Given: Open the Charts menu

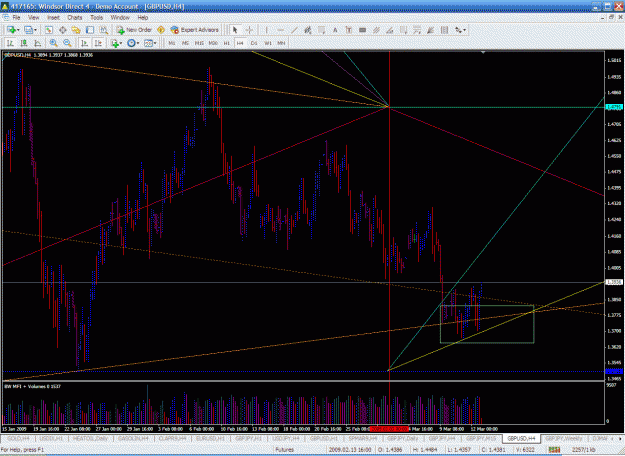Looking at the screenshot, I should coord(75,18).
